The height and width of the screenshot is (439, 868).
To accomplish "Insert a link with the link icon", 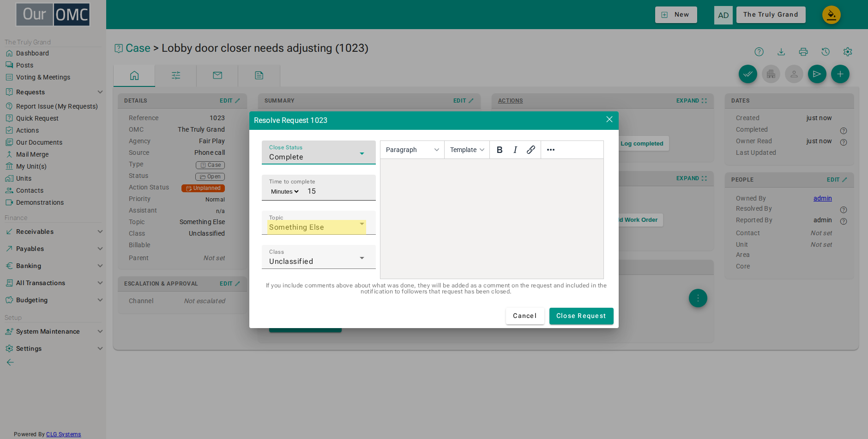I will (x=531, y=150).
